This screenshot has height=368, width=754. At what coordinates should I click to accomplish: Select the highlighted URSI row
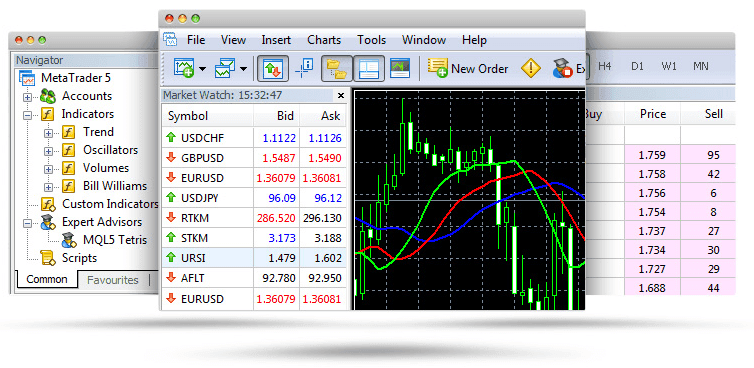[254, 258]
